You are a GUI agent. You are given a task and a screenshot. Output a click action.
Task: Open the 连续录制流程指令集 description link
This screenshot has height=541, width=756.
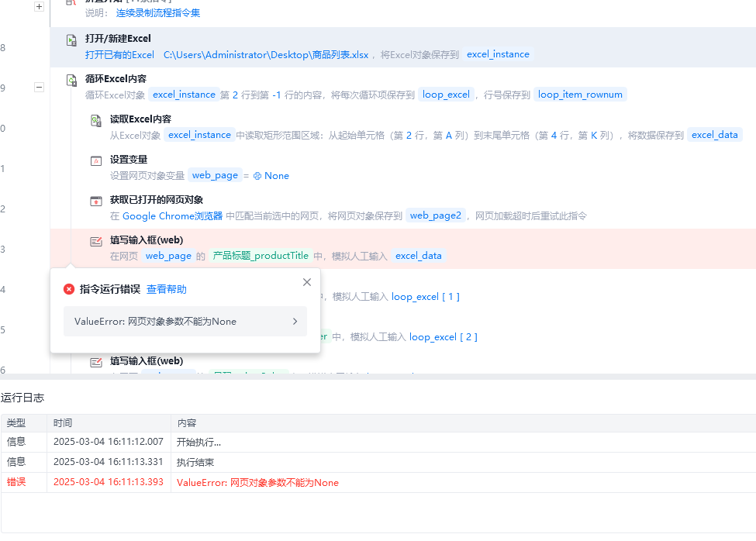(157, 13)
